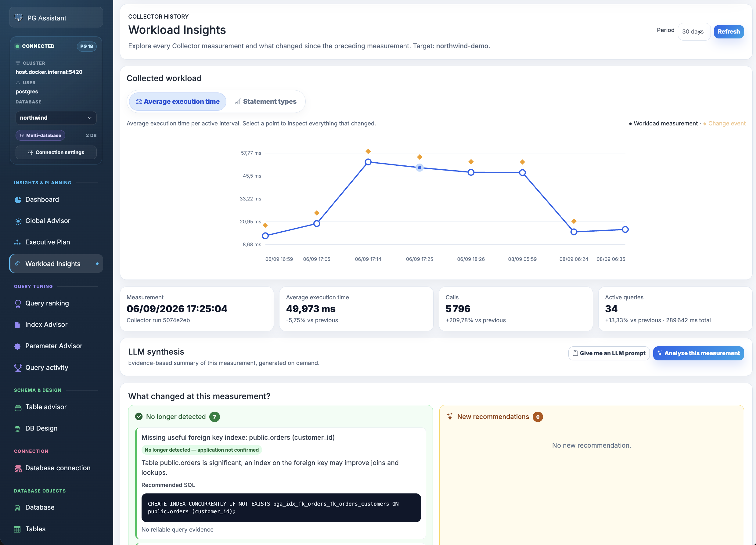This screenshot has height=545, width=756.
Task: Click the 'No longer detected — application not confirmed' tag
Action: (x=202, y=450)
